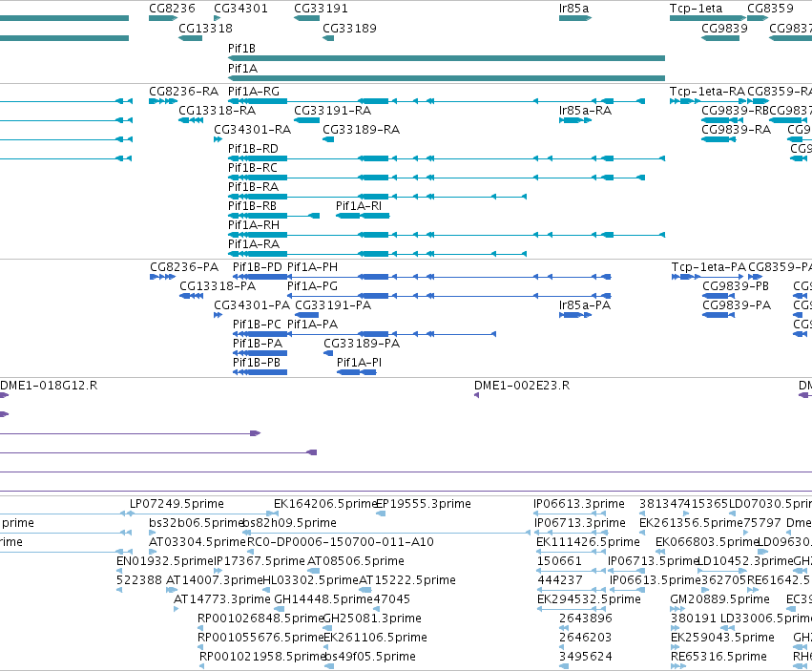Select transcript label CG8236-RA
Screen dimensions: 812x671
[x=184, y=92]
